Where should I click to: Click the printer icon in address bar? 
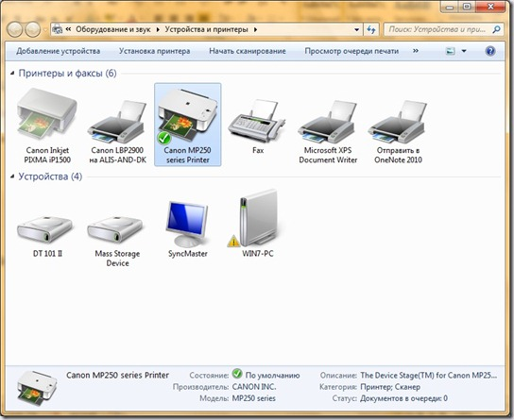[57, 29]
